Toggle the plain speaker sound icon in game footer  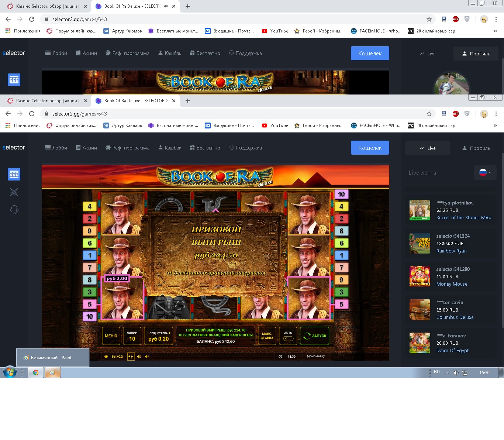[x=139, y=357]
